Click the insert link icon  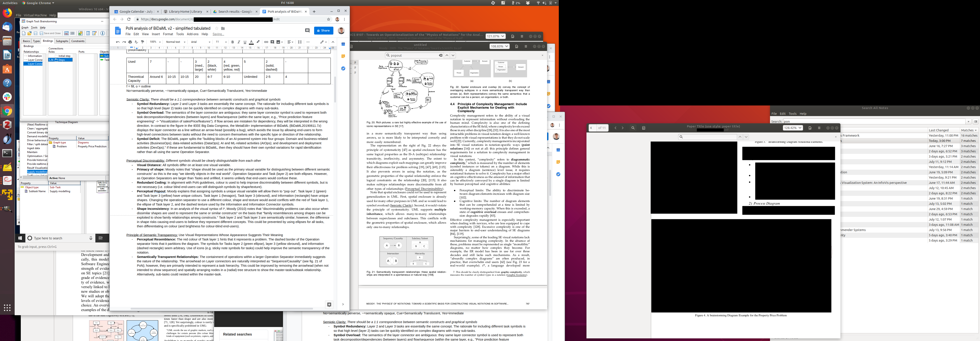pyautogui.click(x=266, y=42)
